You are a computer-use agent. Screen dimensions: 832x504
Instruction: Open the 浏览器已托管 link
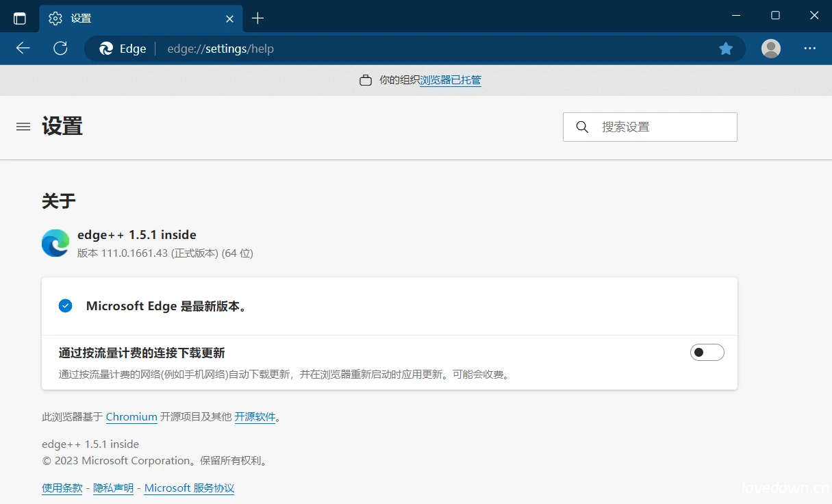(451, 80)
